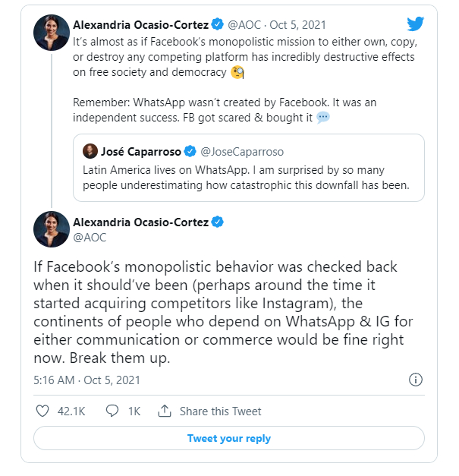Open the @AOC handle below second name
Screen dimensions: 459x476
90,237
